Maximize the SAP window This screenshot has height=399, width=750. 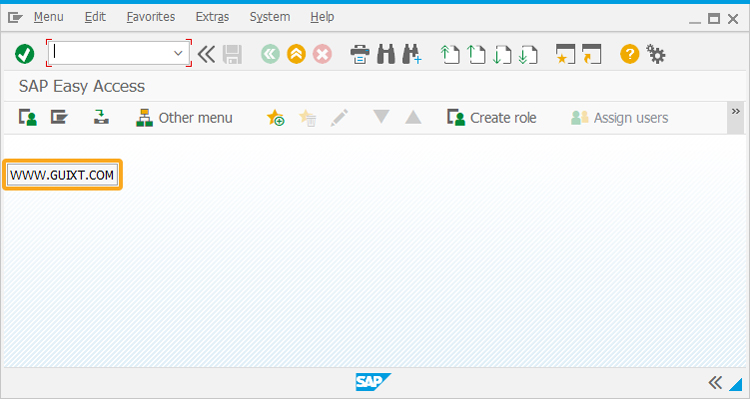(714, 19)
